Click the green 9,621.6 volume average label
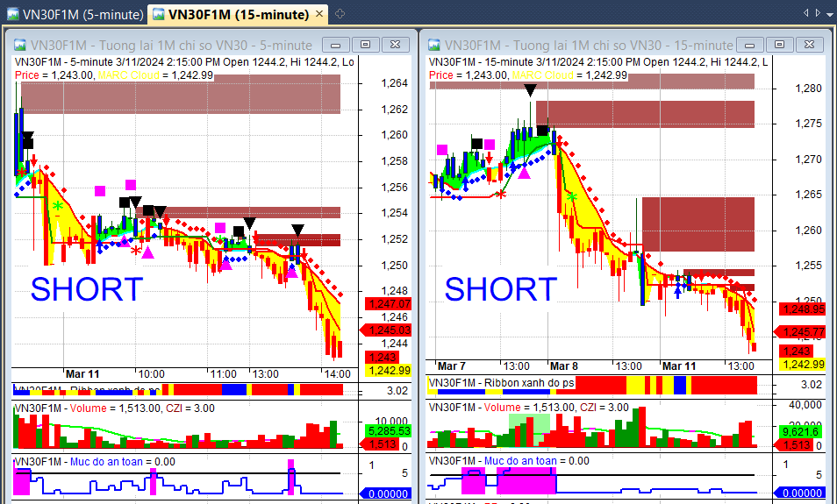The height and width of the screenshot is (504, 837). point(799,431)
